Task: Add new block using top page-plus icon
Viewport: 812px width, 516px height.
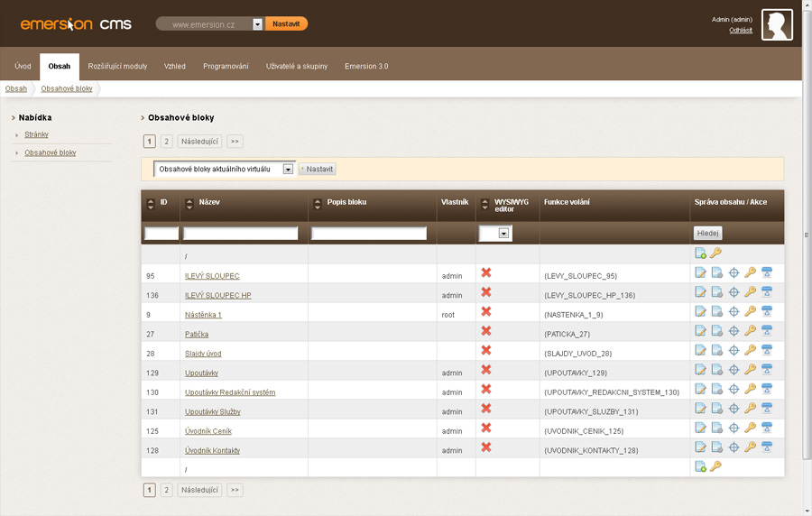Action: [x=700, y=253]
